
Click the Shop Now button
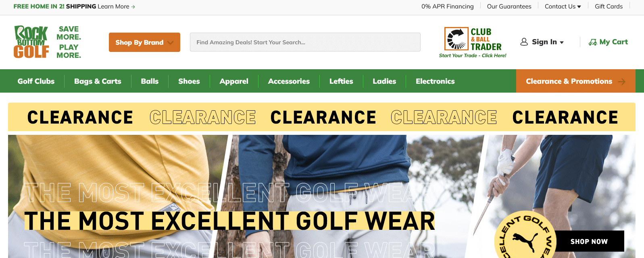click(x=589, y=241)
